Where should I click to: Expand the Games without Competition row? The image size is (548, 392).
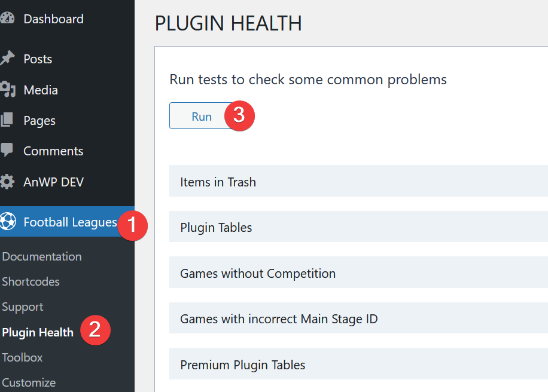tap(358, 272)
